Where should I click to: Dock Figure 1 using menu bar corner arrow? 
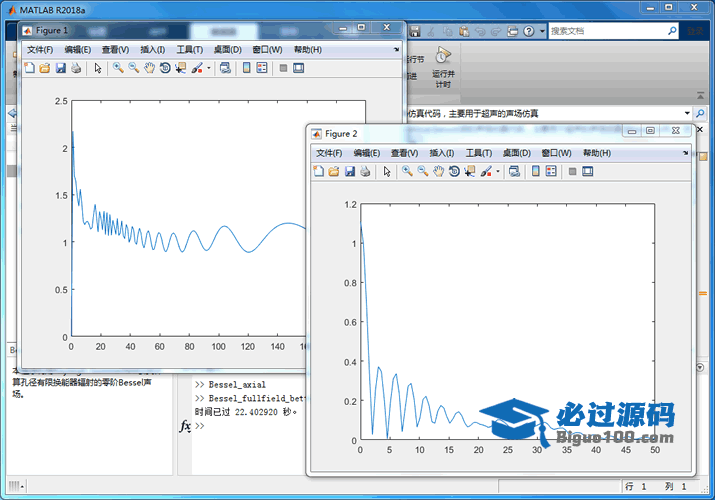pos(396,49)
